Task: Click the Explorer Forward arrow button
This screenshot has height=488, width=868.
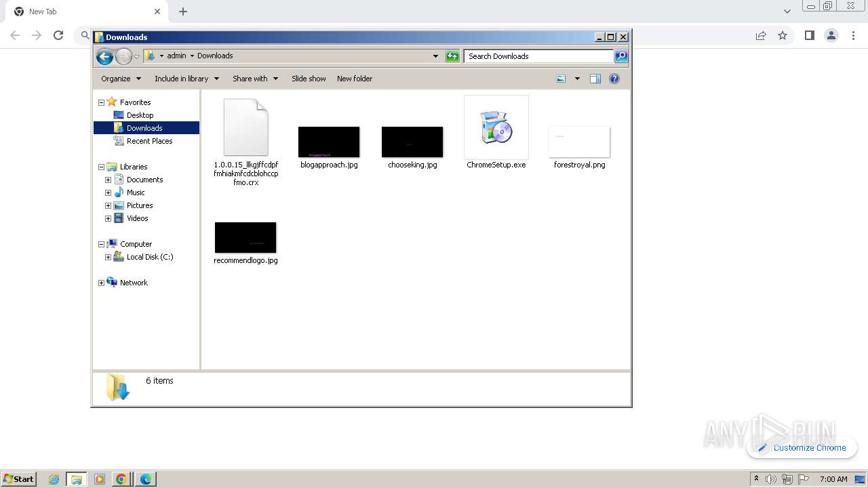Action: 123,56
